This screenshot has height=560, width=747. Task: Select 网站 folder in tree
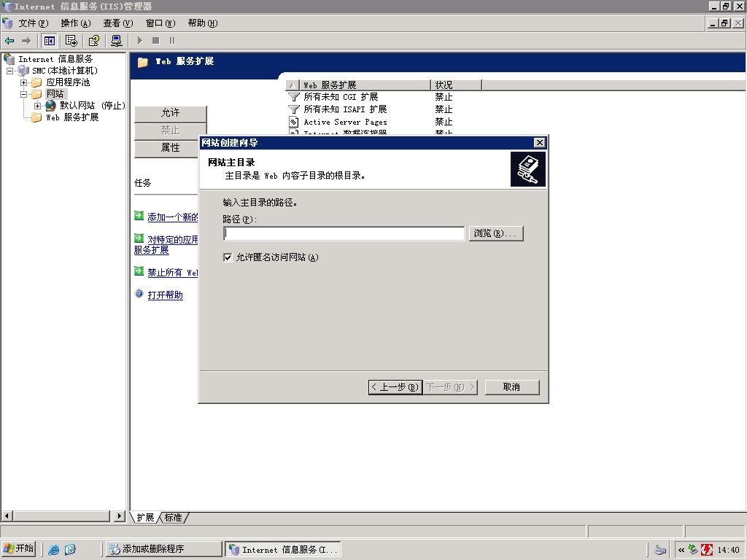(55, 94)
